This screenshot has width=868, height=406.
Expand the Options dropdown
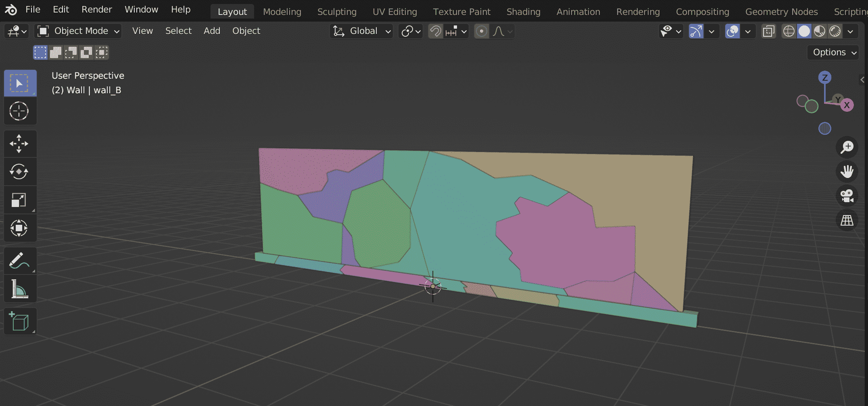click(x=832, y=52)
